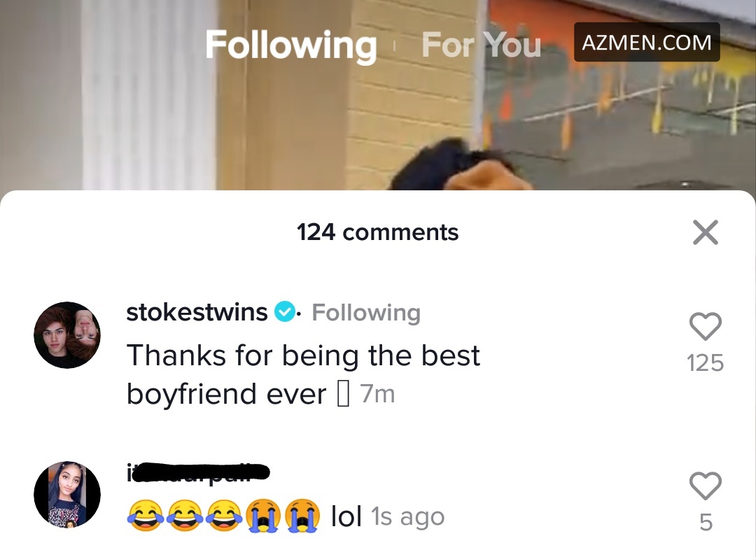
Task: Switch to the Following feed tab
Action: click(290, 45)
